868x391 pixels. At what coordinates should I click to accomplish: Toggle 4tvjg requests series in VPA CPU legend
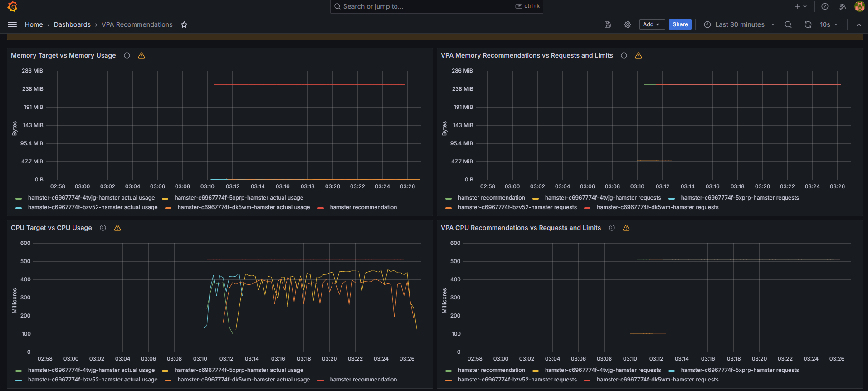pyautogui.click(x=603, y=370)
